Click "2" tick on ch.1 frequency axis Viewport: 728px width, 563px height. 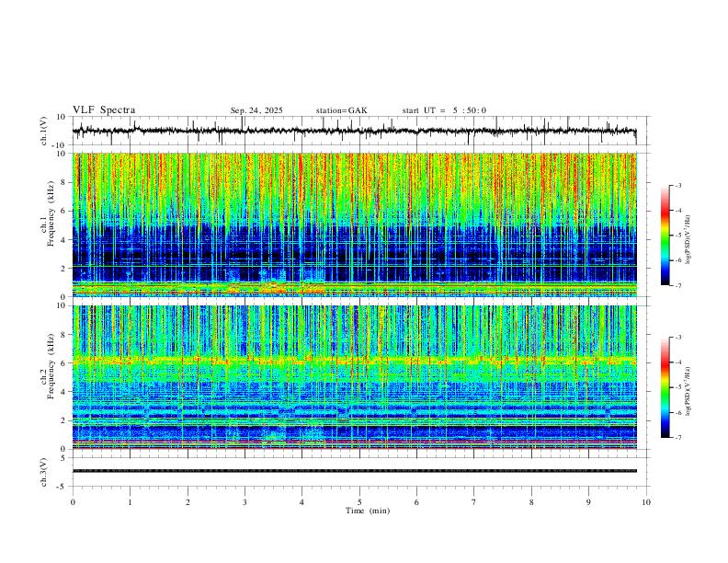coord(63,268)
